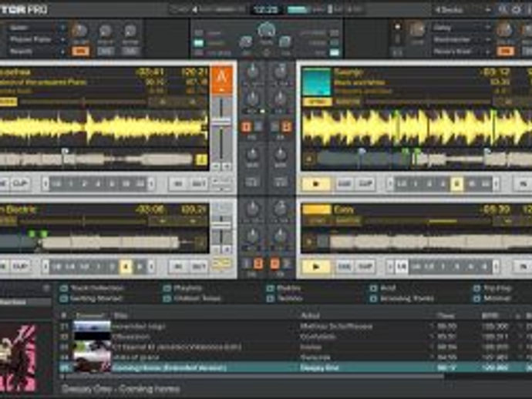
Task: Select the highlighted loop size 4 on Deck C
Action: click(x=125, y=267)
